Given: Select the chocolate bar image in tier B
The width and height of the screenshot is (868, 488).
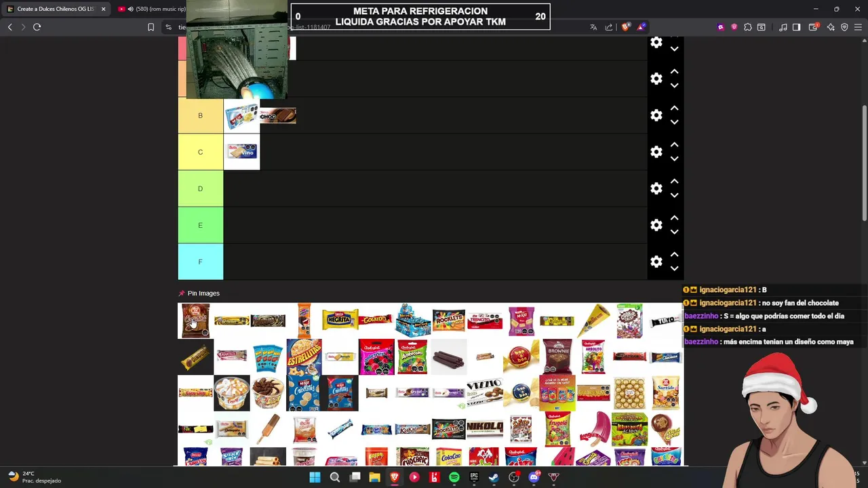Looking at the screenshot, I should click(x=278, y=116).
